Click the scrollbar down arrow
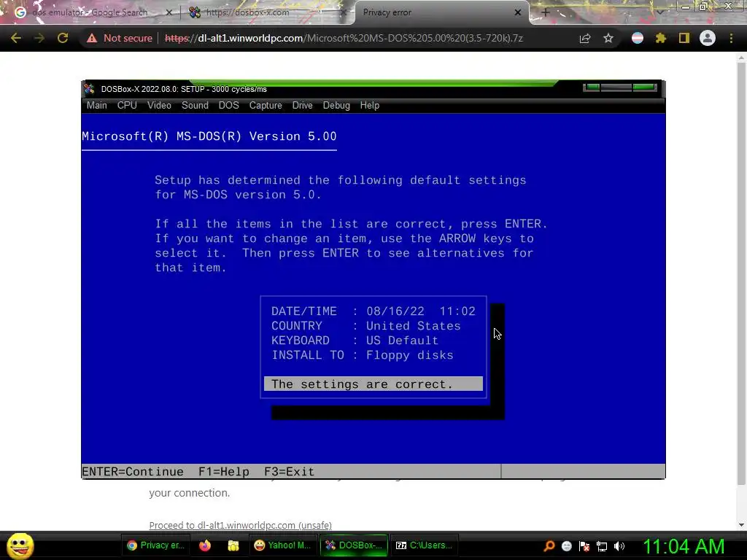This screenshot has width=747, height=560. click(741, 525)
